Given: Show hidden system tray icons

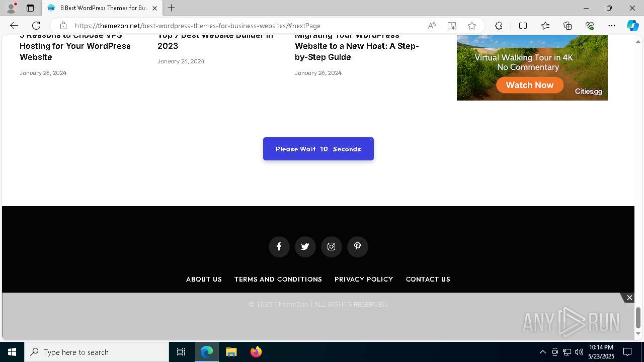Looking at the screenshot, I should coord(542,352).
